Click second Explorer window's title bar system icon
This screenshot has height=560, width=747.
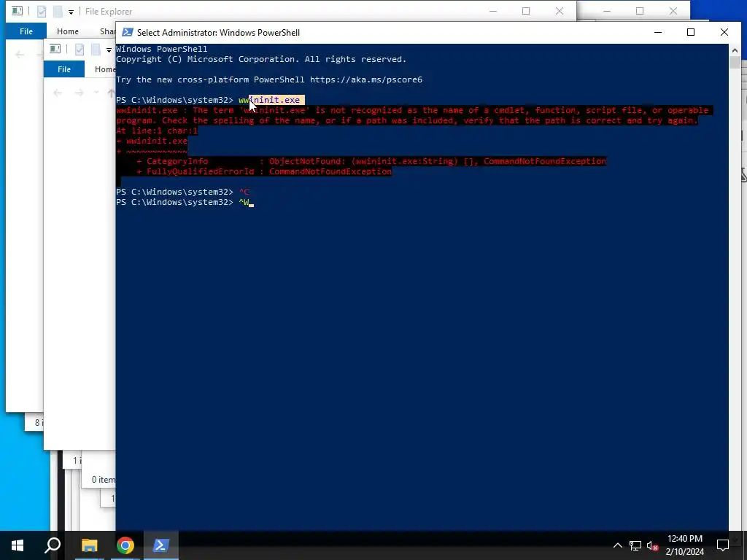(55, 49)
